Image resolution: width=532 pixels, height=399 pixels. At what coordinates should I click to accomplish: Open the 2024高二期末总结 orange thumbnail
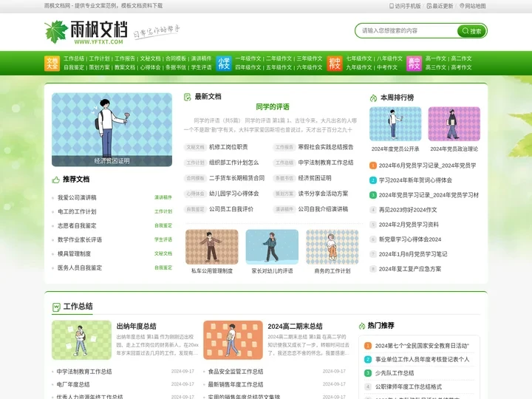coord(233,340)
